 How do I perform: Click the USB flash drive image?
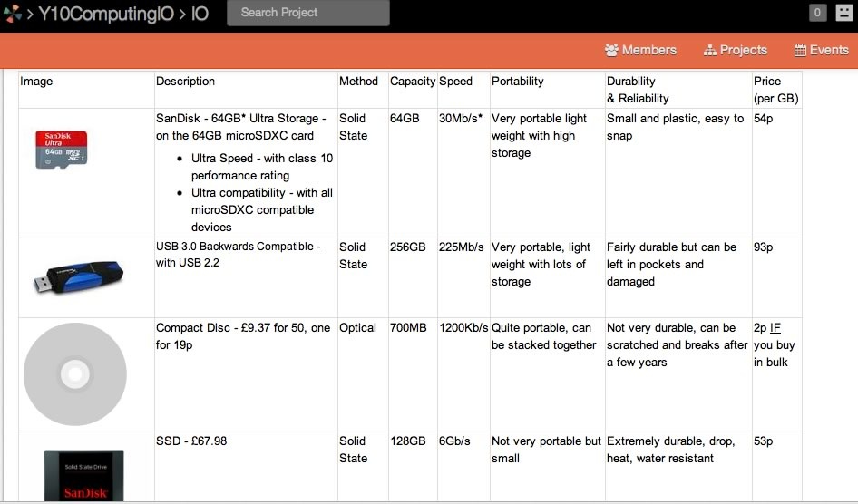(79, 276)
